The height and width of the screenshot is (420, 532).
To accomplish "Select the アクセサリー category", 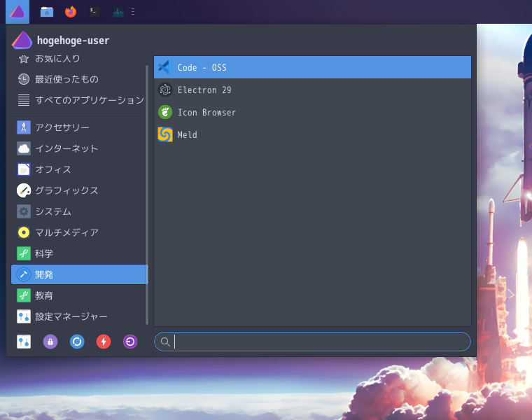I will pyautogui.click(x=78, y=127).
